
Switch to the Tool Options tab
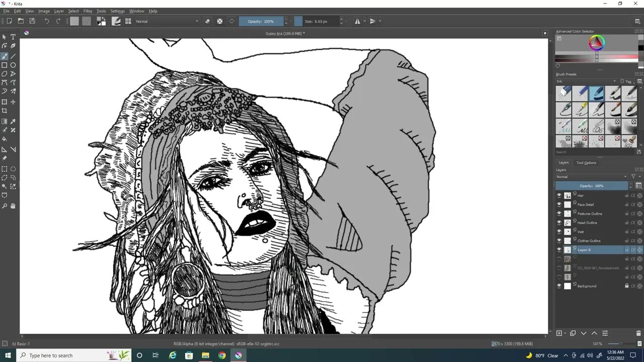(x=586, y=162)
